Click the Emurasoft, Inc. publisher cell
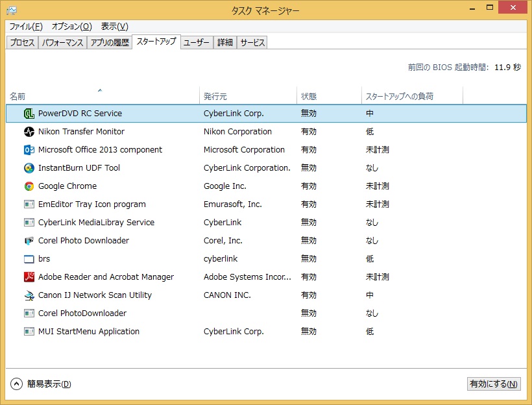This screenshot has height=405, width=532. pyautogui.click(x=233, y=204)
